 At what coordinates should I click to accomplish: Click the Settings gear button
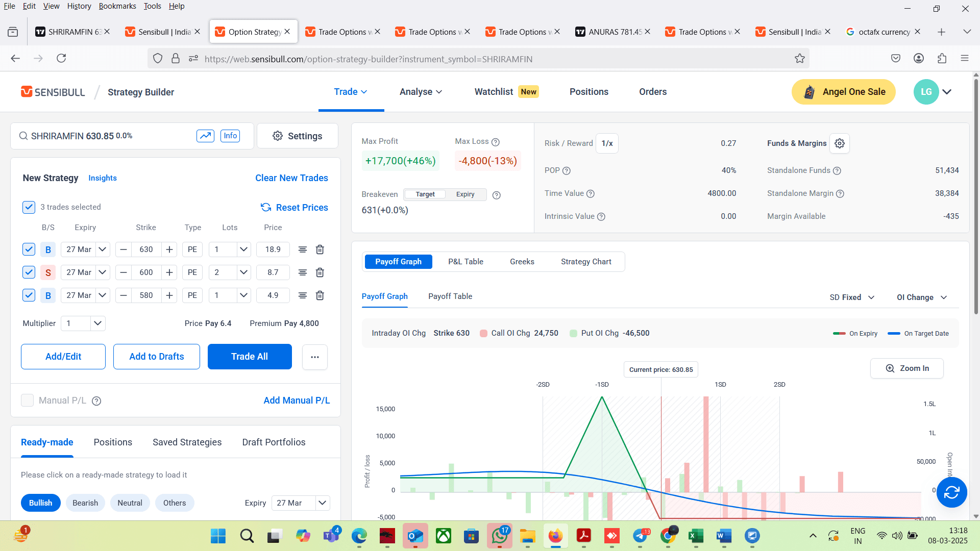pyautogui.click(x=298, y=136)
